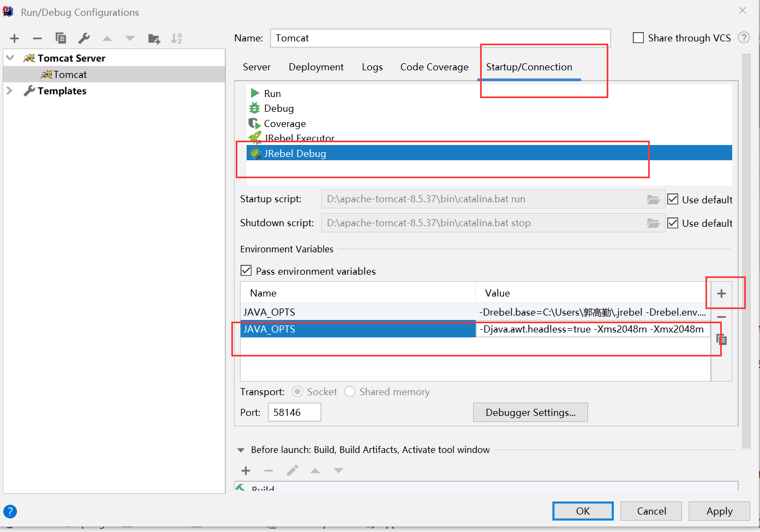Select first JAVA_OPTS row name cell

[358, 312]
